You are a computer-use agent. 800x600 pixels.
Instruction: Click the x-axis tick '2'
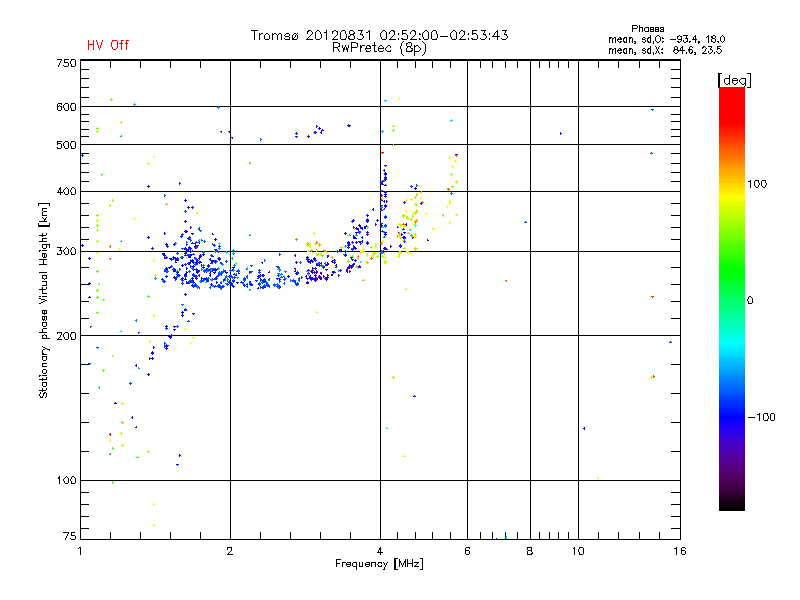coord(230,551)
